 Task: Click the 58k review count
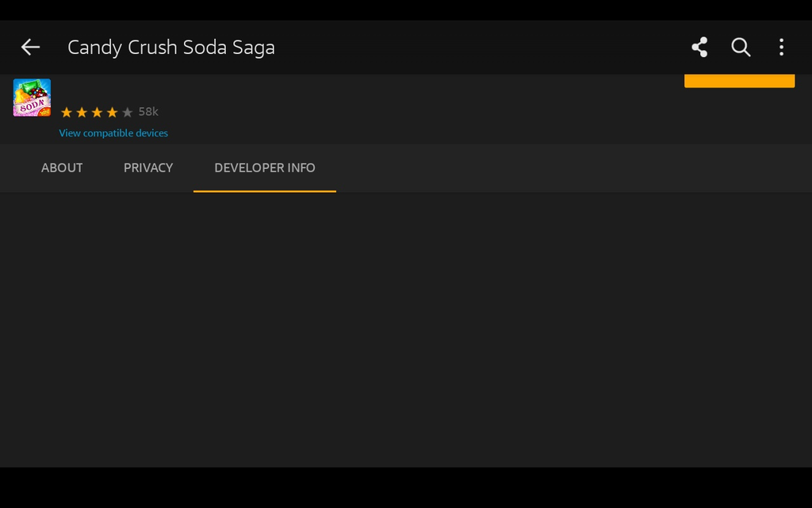pos(148,111)
